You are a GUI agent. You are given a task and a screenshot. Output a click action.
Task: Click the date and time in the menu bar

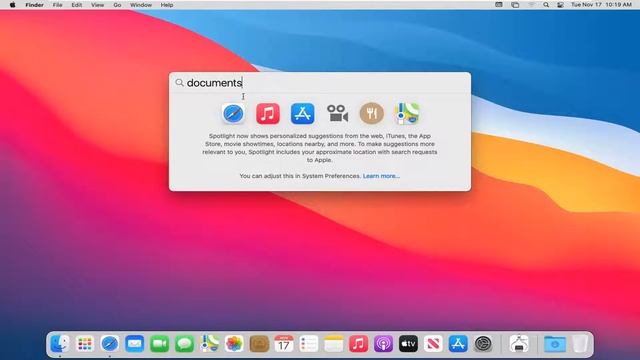(x=601, y=5)
